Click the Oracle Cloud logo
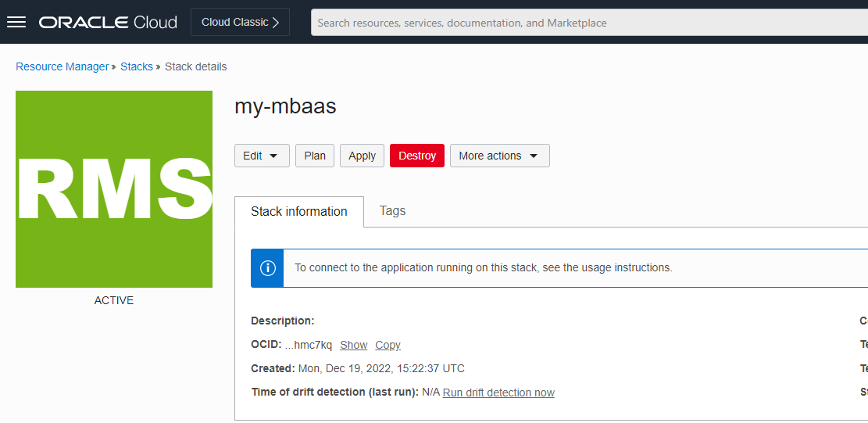Viewport: 868px width, 423px height. pyautogui.click(x=108, y=23)
